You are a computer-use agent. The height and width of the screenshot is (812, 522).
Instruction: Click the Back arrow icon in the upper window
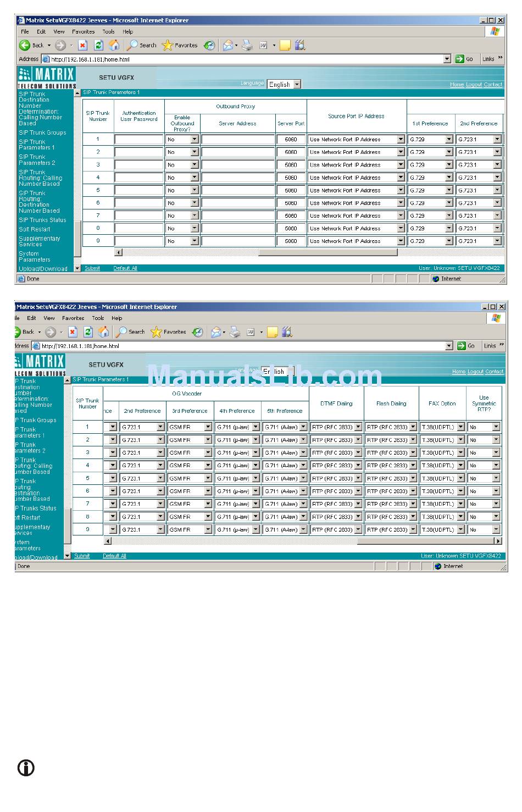coord(25,46)
